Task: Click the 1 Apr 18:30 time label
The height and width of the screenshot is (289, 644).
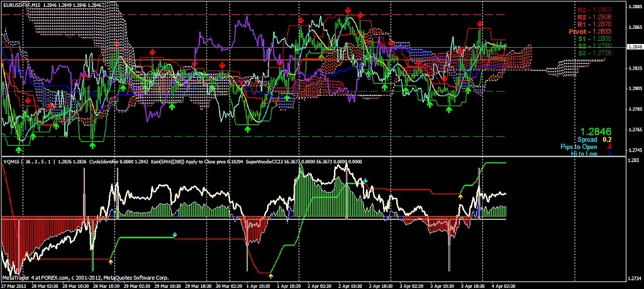Action: click(x=291, y=286)
